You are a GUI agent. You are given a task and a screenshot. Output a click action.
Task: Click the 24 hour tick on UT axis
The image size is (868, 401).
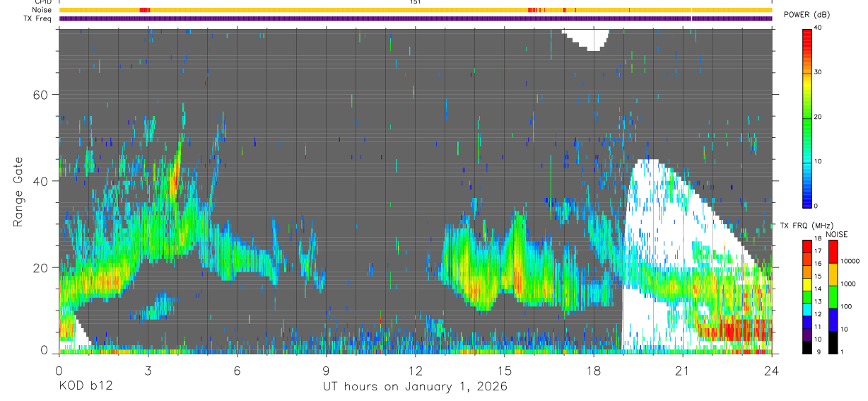tap(771, 371)
